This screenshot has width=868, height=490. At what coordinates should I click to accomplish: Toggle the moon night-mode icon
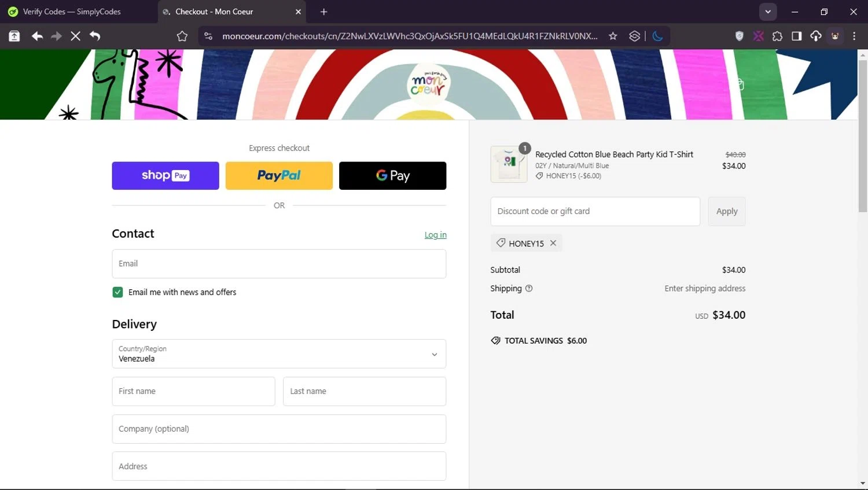[x=658, y=36]
